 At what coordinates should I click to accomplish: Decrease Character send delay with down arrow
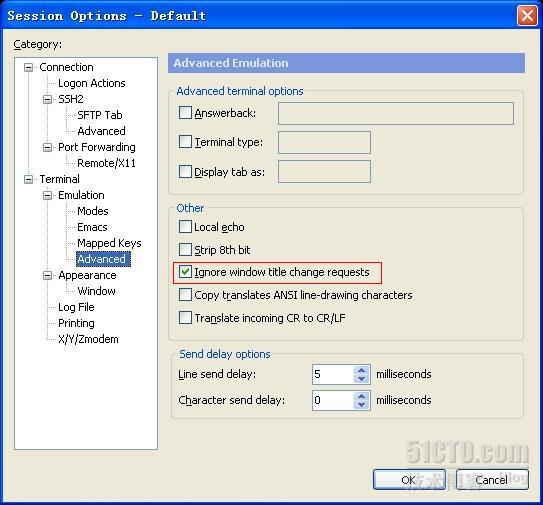tap(362, 405)
